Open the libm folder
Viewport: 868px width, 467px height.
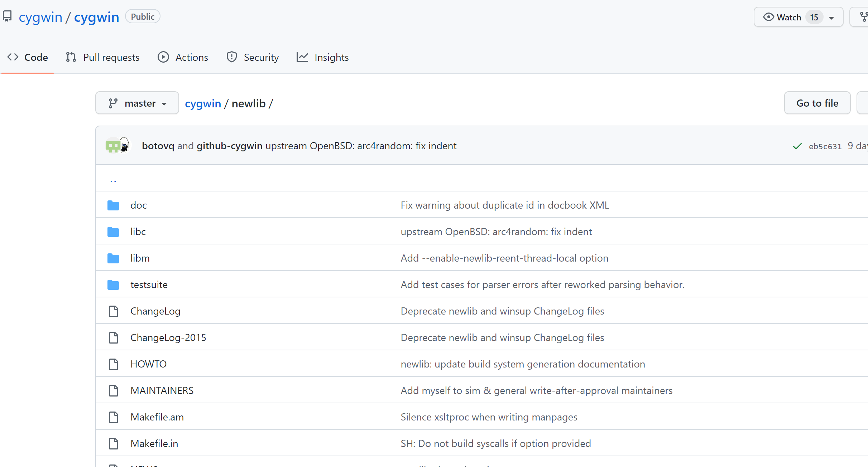tap(140, 258)
